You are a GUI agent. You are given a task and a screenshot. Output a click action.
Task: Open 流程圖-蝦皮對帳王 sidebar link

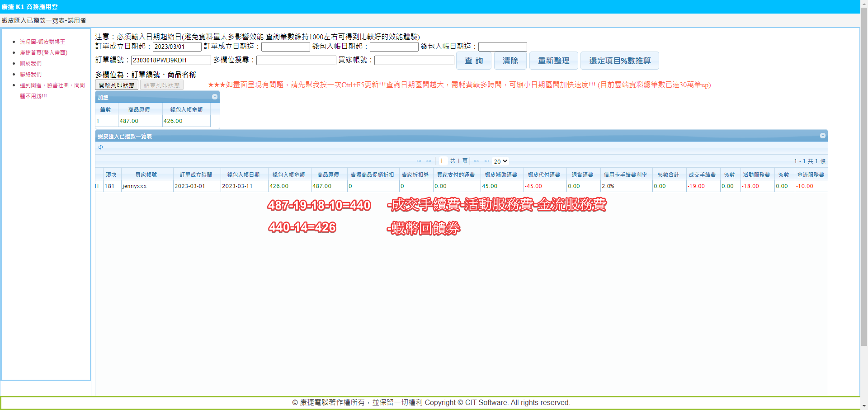(x=42, y=42)
